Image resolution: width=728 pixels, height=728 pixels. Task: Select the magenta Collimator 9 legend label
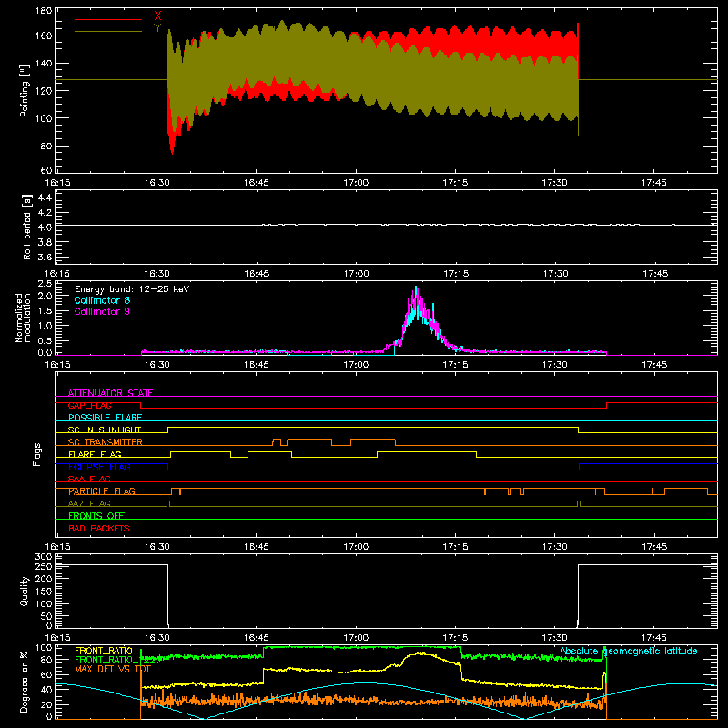coord(102,311)
